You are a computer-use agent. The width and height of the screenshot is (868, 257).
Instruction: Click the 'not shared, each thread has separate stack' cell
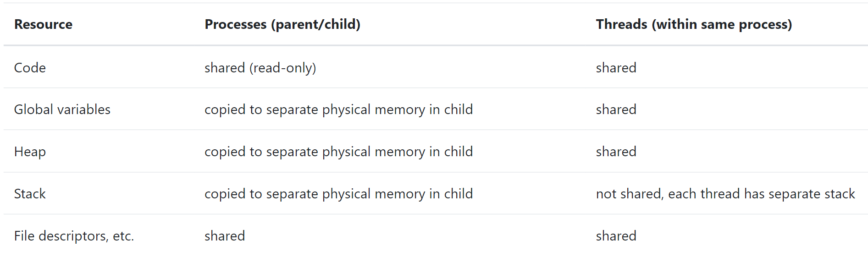point(725,194)
